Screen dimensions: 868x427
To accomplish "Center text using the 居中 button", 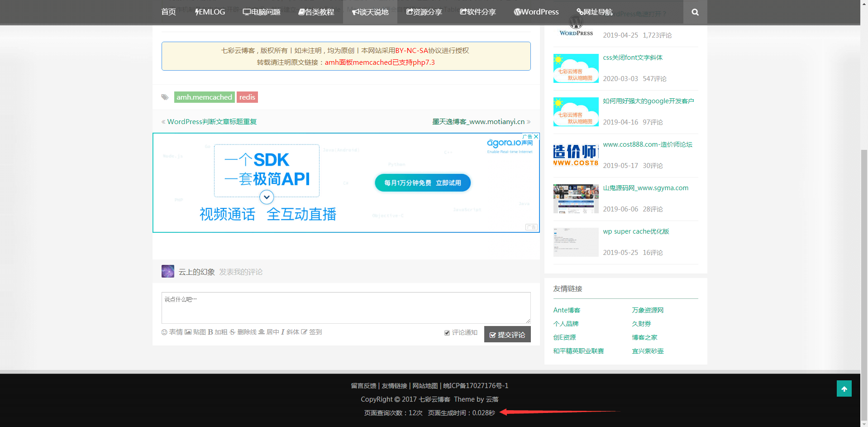I will [268, 332].
